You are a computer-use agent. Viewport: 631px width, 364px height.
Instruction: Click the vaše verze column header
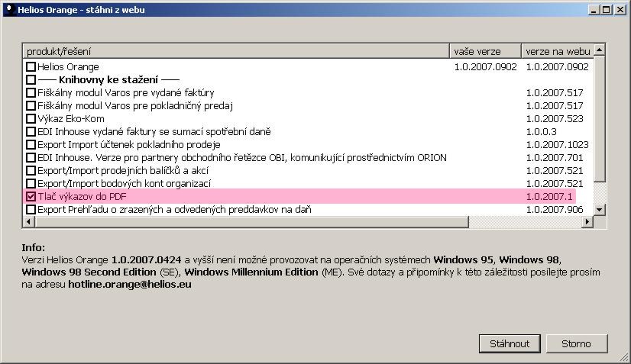tap(485, 51)
